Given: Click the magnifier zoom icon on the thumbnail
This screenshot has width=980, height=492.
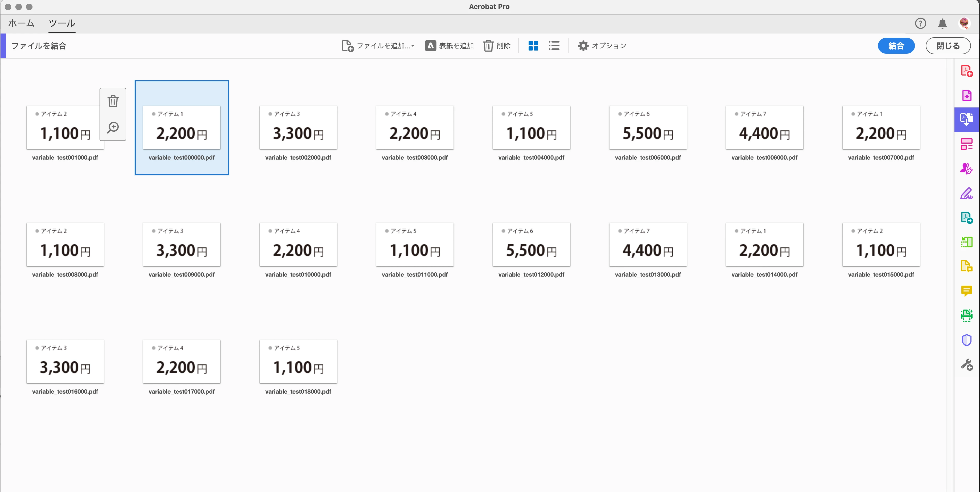Looking at the screenshot, I should (x=113, y=127).
